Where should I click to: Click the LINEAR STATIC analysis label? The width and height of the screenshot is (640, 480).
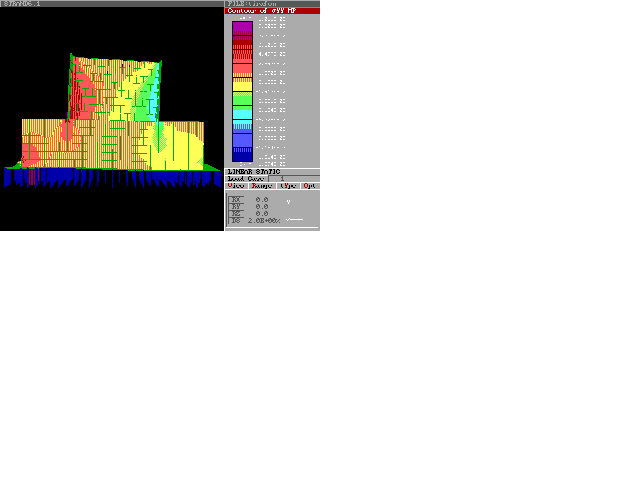click(x=254, y=172)
